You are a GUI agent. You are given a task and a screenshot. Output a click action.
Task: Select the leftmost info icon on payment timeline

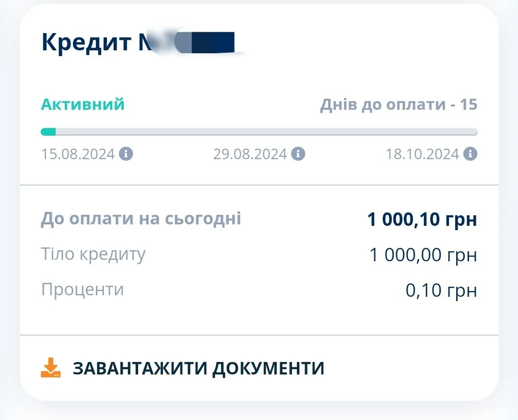127,154
